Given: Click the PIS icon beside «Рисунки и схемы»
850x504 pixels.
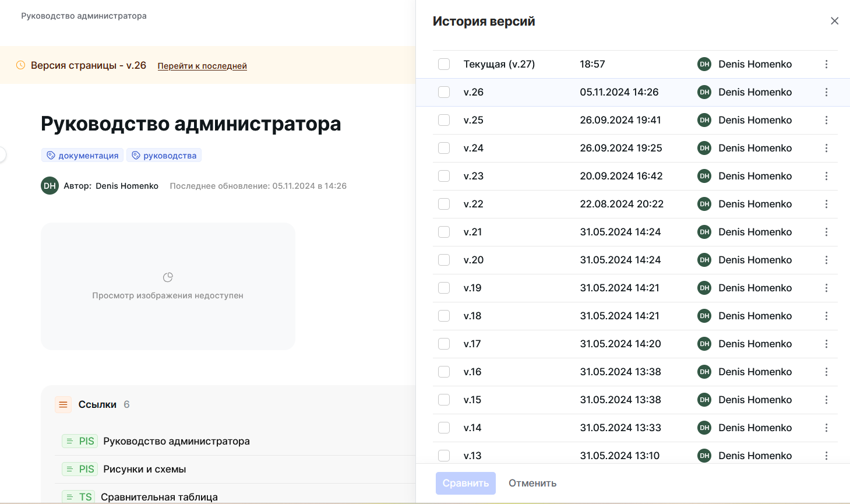Looking at the screenshot, I should coord(79,469).
